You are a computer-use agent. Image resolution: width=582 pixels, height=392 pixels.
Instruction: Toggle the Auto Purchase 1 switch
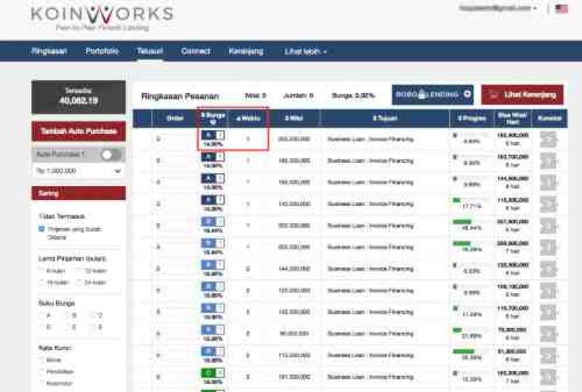tap(111, 155)
